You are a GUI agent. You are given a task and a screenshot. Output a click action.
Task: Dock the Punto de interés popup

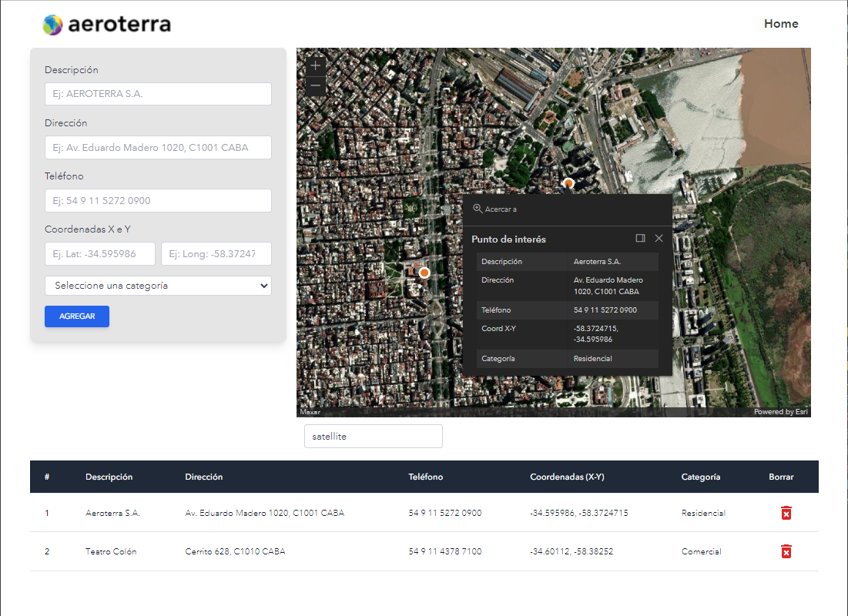[x=640, y=239]
